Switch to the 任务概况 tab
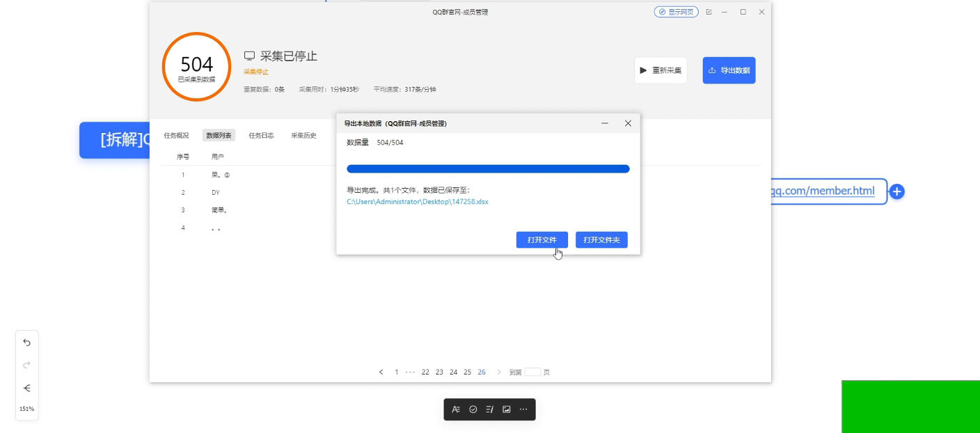The image size is (980, 433). pyautogui.click(x=176, y=136)
